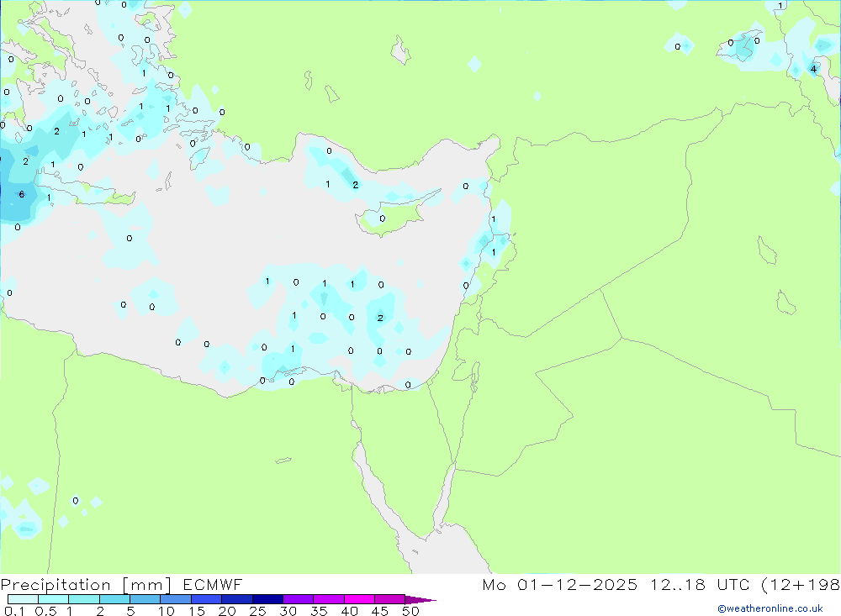Click the 'Mo 01-12-2025' date text
The image size is (841, 616).
pyautogui.click(x=560, y=584)
